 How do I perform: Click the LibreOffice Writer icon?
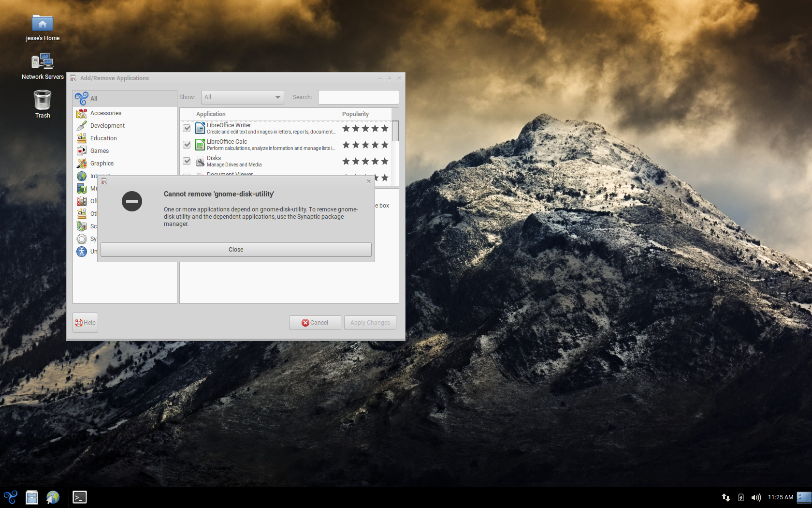point(200,128)
